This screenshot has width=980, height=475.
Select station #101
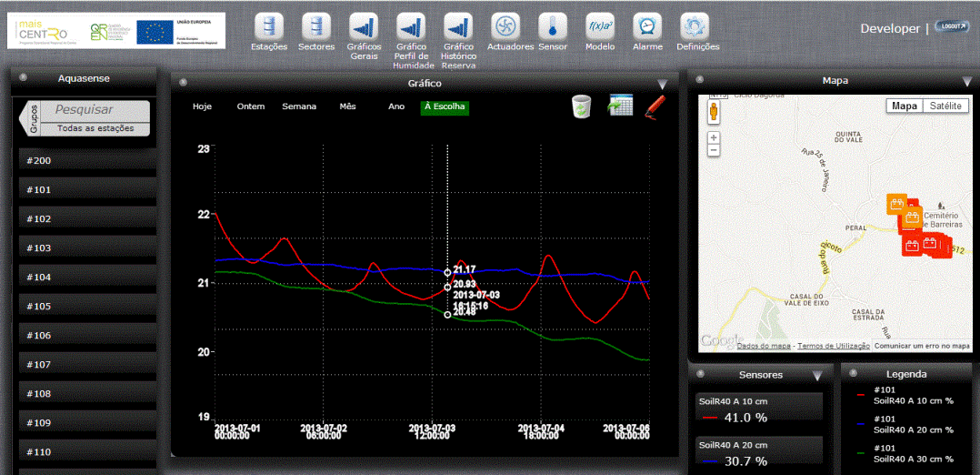pyautogui.click(x=87, y=189)
